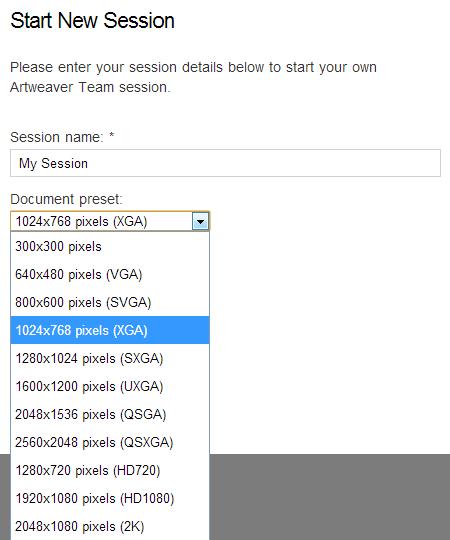
Task: Click empty white area right of dropdown list
Action: tap(329, 343)
